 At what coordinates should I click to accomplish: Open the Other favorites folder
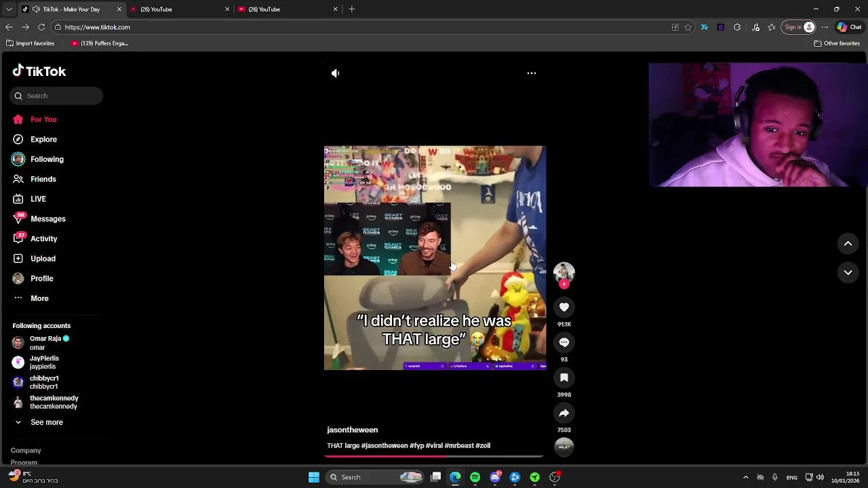point(837,43)
